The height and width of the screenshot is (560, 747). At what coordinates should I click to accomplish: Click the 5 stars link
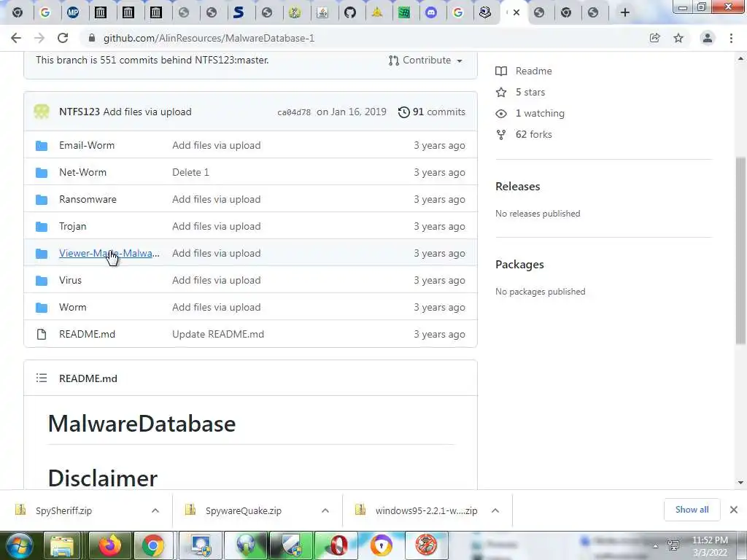pyautogui.click(x=530, y=93)
